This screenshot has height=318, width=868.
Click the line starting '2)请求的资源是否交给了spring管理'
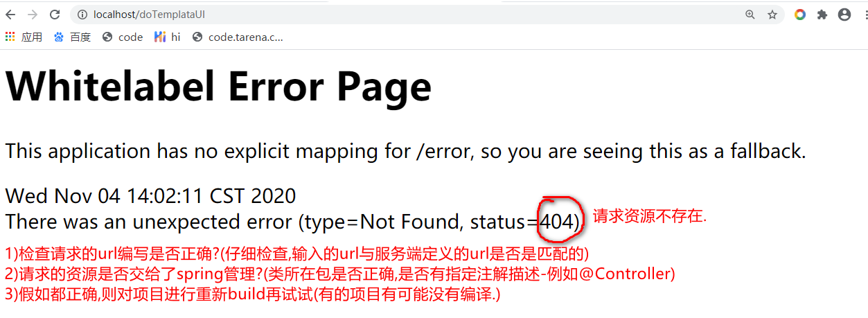[x=340, y=274]
